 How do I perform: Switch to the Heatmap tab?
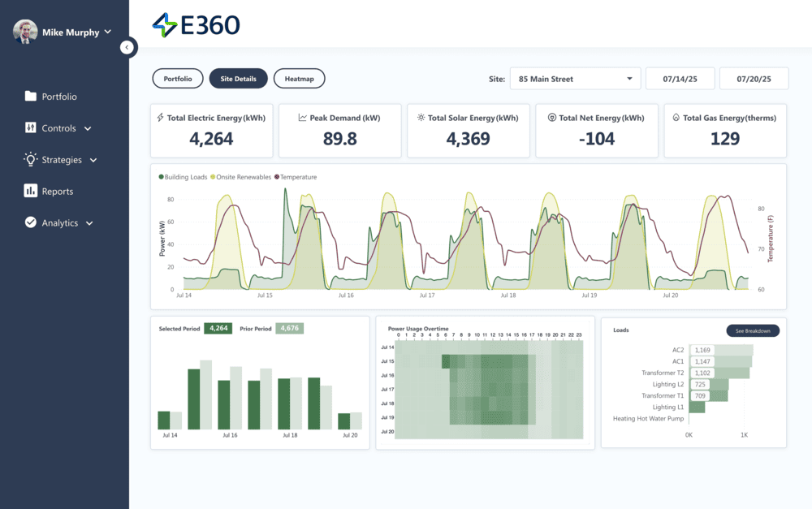point(301,78)
